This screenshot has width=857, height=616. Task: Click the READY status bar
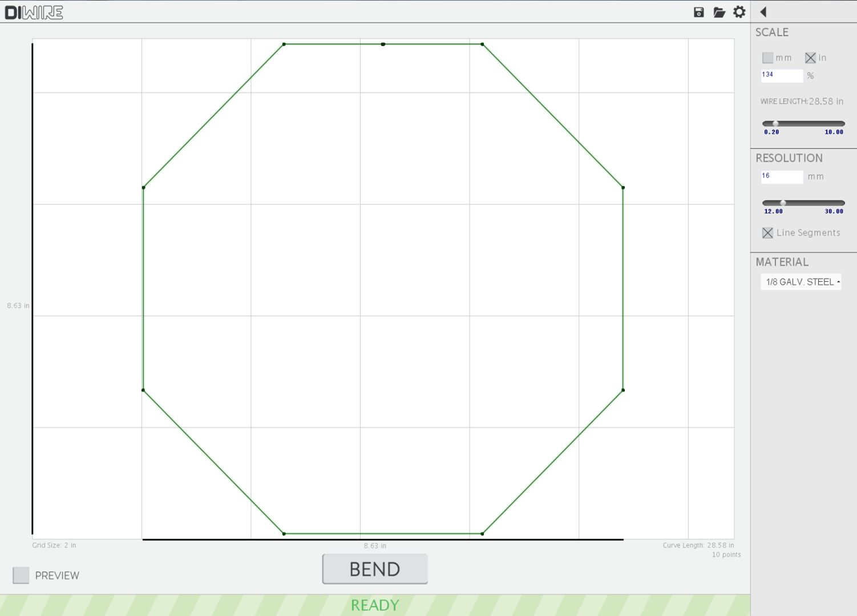tap(375, 605)
